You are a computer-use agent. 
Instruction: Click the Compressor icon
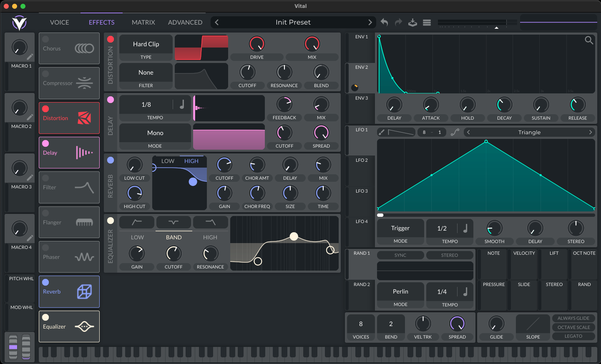84,83
